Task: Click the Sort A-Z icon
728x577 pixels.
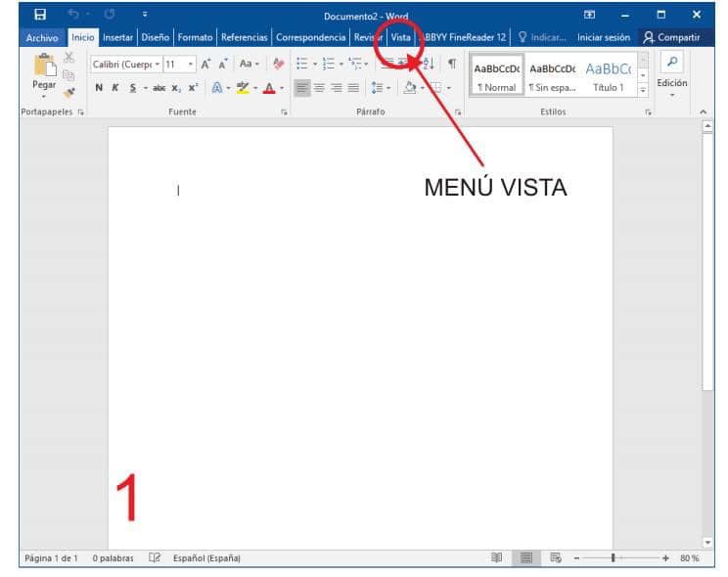Action: pos(429,64)
